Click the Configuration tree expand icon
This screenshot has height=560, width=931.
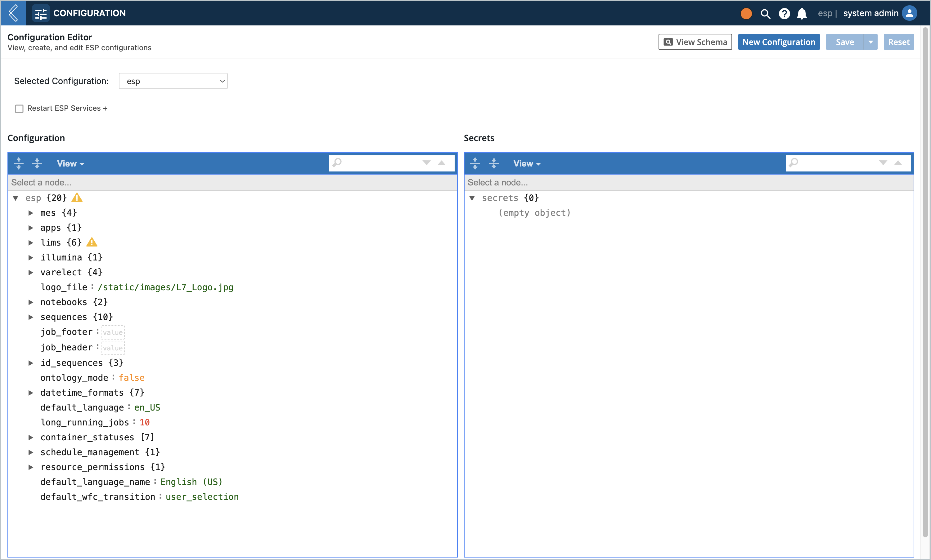pos(18,163)
